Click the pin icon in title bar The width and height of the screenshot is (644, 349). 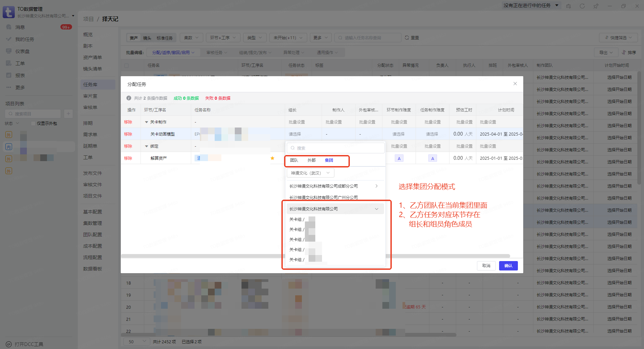point(596,6)
